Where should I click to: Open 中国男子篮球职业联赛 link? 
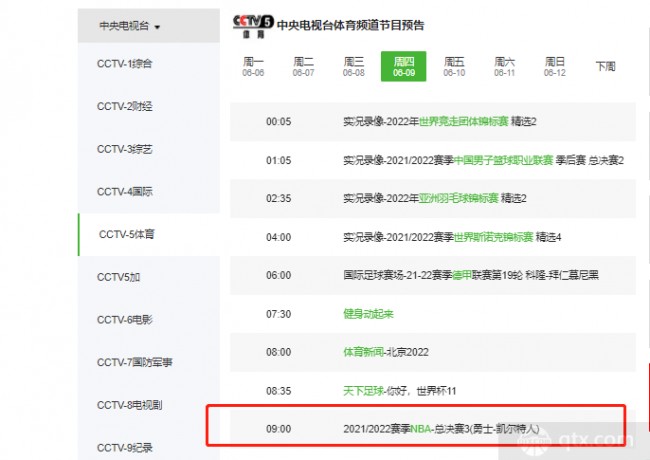[x=503, y=160]
